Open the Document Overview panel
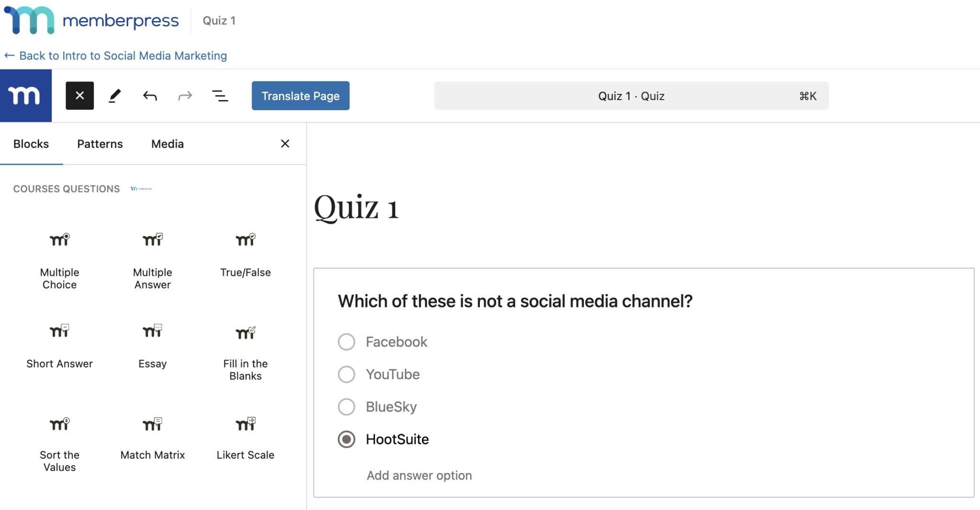The height and width of the screenshot is (510, 980). (220, 95)
